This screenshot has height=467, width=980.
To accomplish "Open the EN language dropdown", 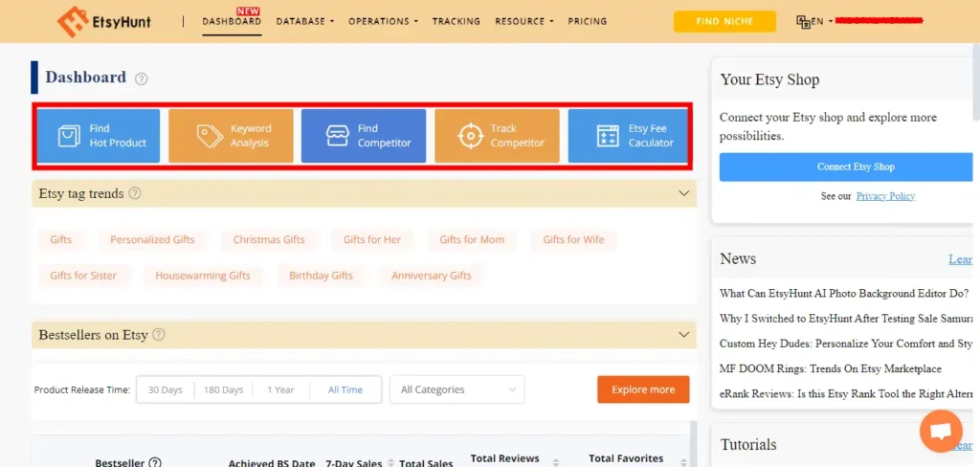I will (822, 21).
